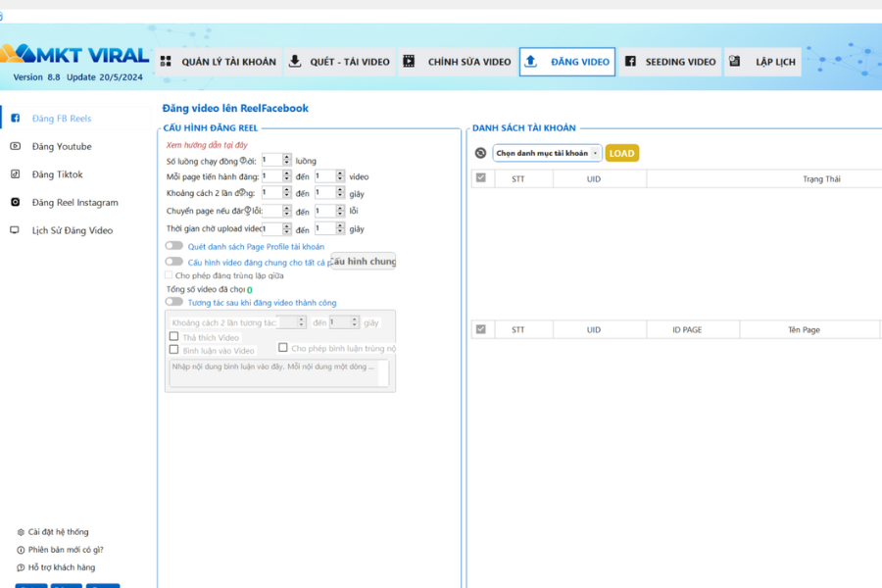Click the second Khoảng cách 2 lần đăng spinner
Screen dimensions: 882x588
click(340, 193)
